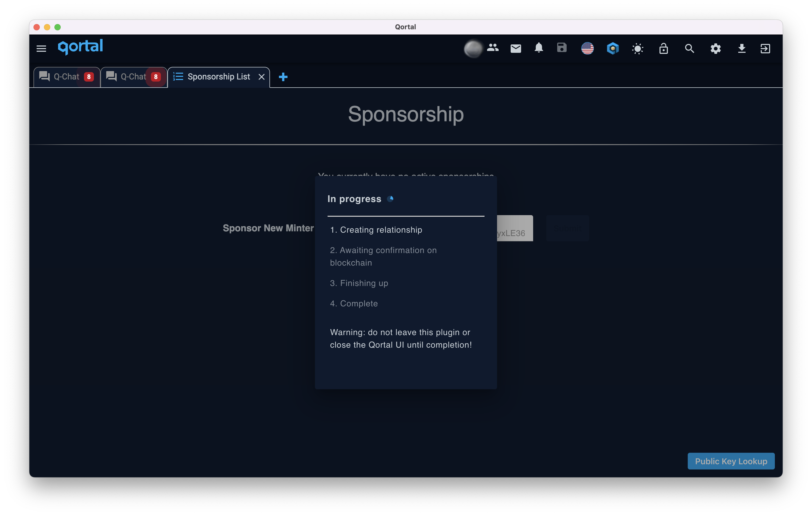Click step 2 Awaiting confirmation on blockchain
Image resolution: width=812 pixels, height=516 pixels.
click(x=383, y=256)
